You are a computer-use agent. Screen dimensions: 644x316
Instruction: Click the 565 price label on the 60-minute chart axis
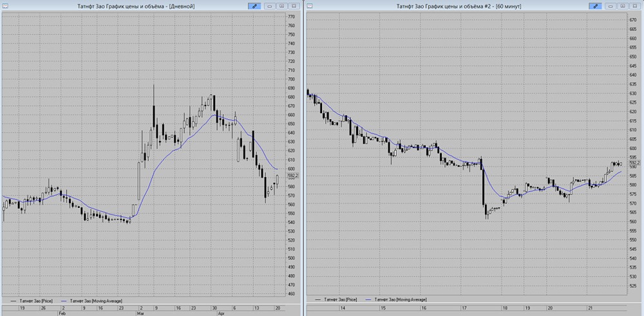(x=633, y=212)
